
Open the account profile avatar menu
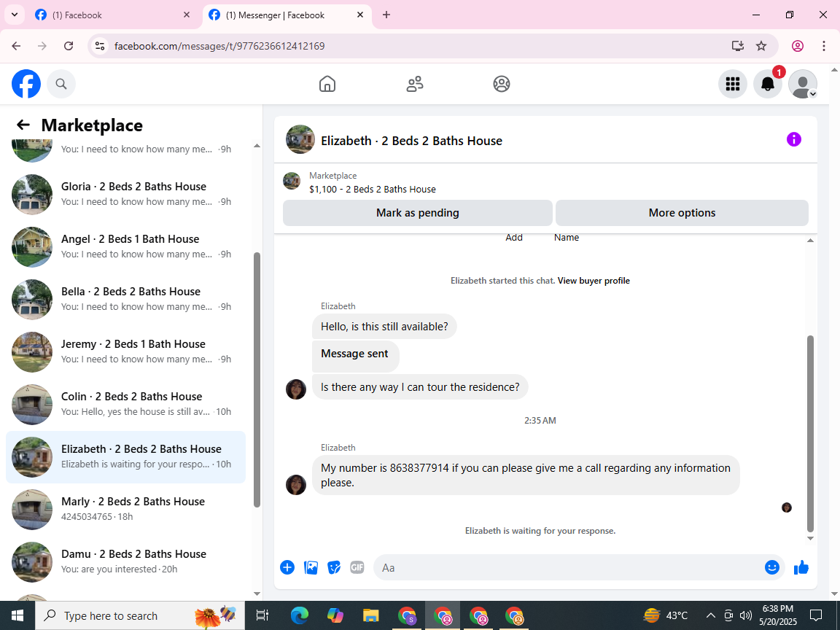[x=803, y=84]
